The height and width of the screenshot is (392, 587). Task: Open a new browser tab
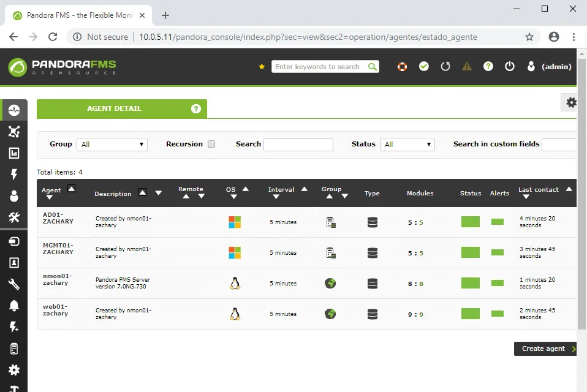click(x=165, y=15)
